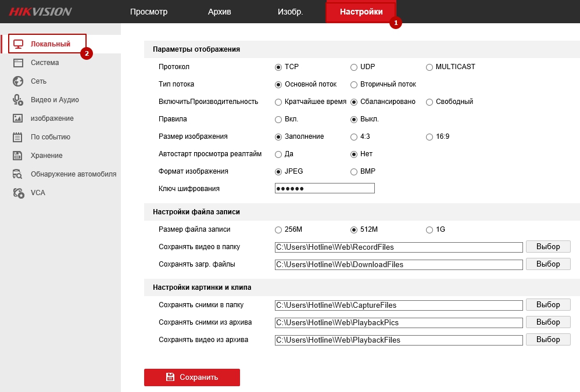Viewport: 580px width, 392px height.
Task: Select 1G record file size
Action: (x=429, y=229)
